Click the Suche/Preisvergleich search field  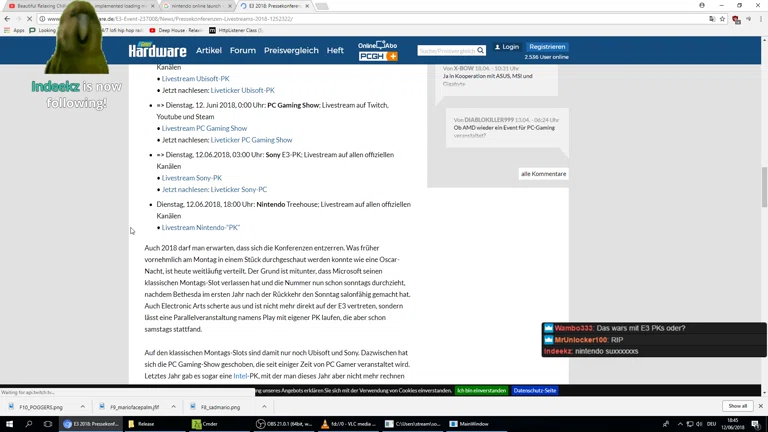(x=446, y=50)
